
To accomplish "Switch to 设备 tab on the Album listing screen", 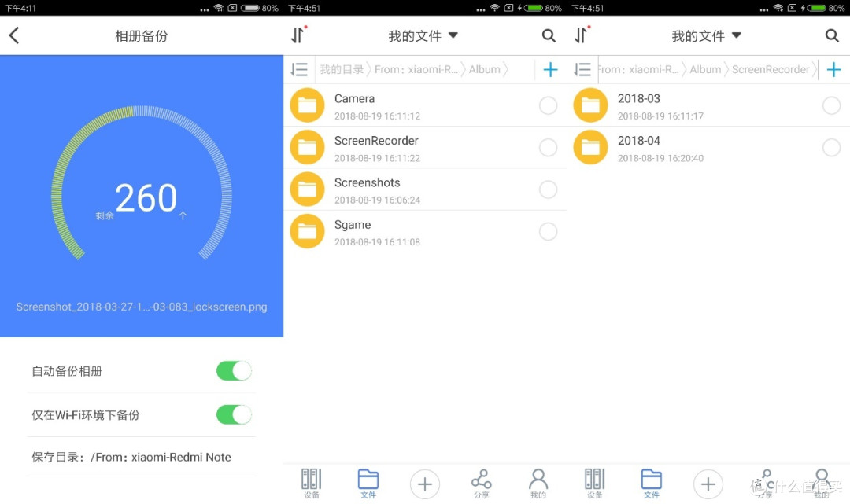I will 311,484.
